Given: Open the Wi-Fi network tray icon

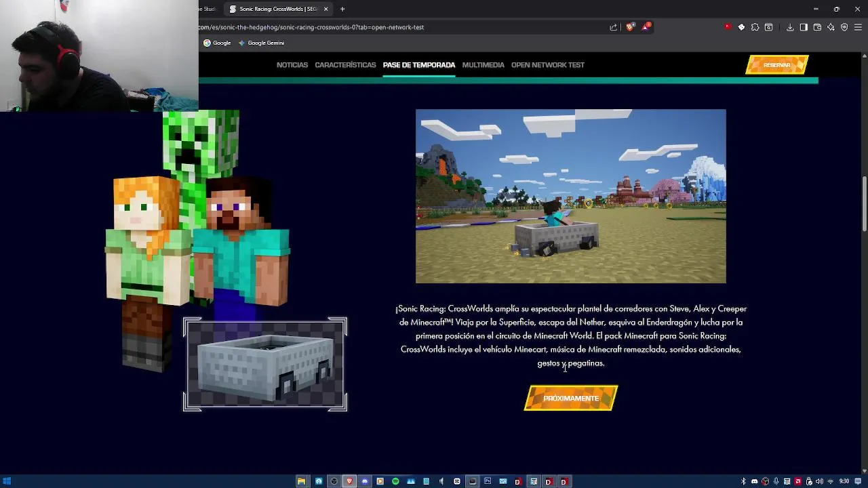Looking at the screenshot, I should (830, 481).
